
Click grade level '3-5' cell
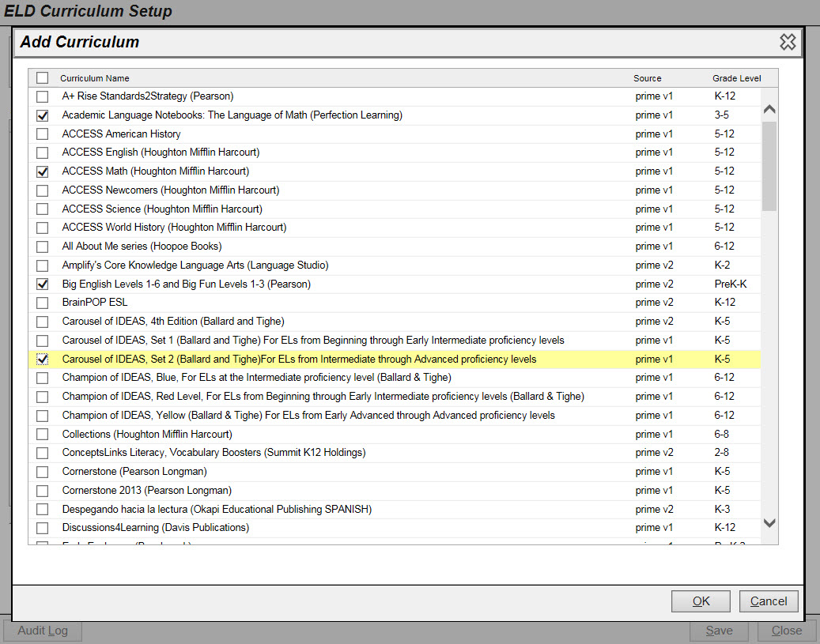pyautogui.click(x=722, y=115)
